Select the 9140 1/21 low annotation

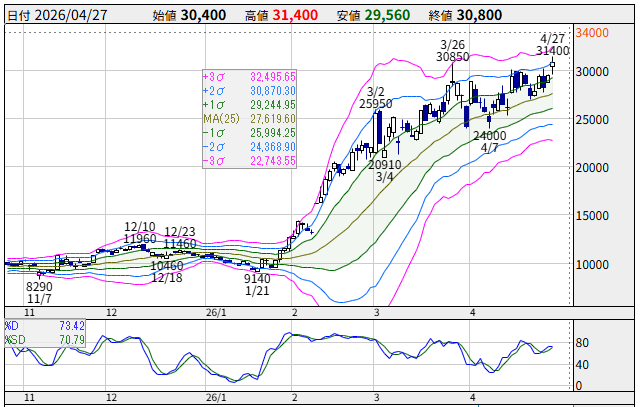pos(258,284)
